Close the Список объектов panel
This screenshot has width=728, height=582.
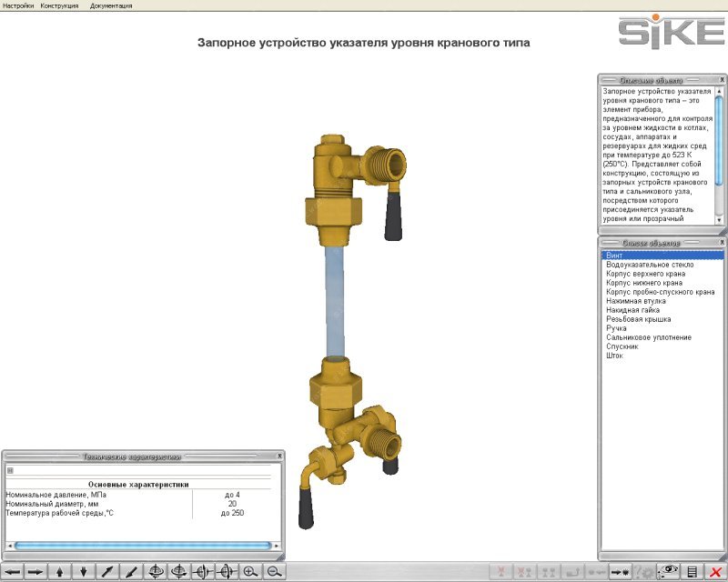click(722, 242)
